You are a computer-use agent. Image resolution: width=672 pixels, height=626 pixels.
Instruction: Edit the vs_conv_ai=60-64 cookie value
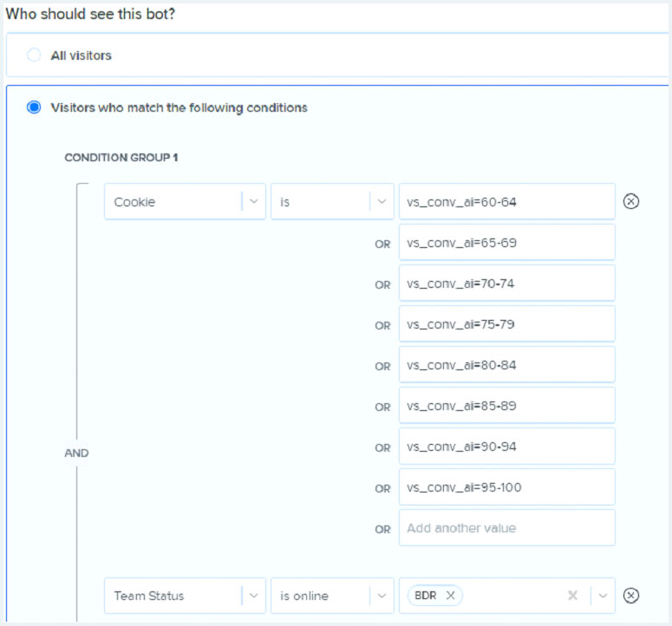tap(506, 202)
